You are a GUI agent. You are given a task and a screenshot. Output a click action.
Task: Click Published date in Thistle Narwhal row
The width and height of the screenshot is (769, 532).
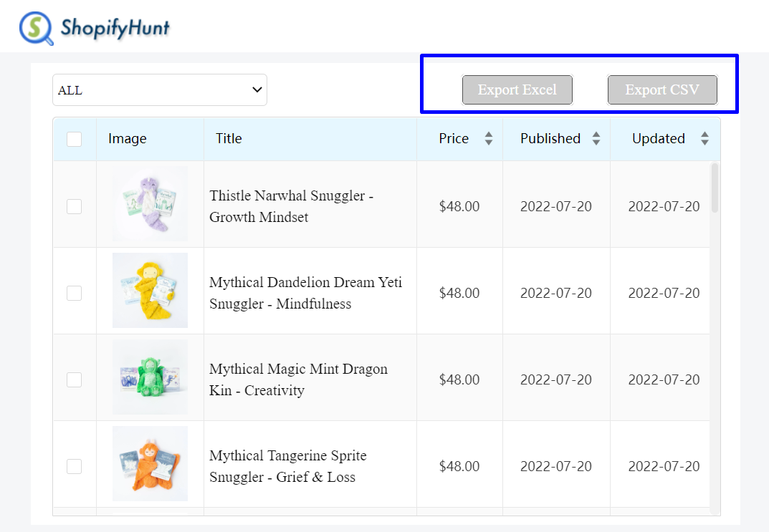coord(556,206)
